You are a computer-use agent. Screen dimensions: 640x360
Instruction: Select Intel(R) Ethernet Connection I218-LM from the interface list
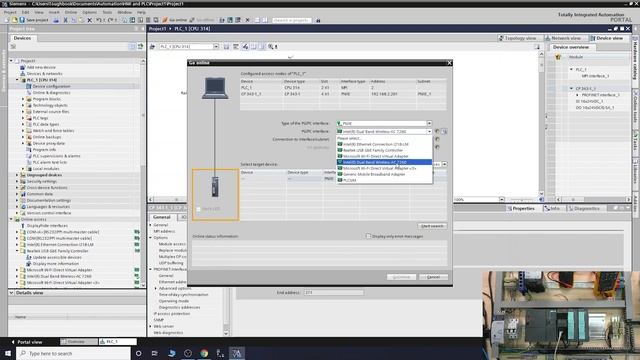click(x=384, y=144)
